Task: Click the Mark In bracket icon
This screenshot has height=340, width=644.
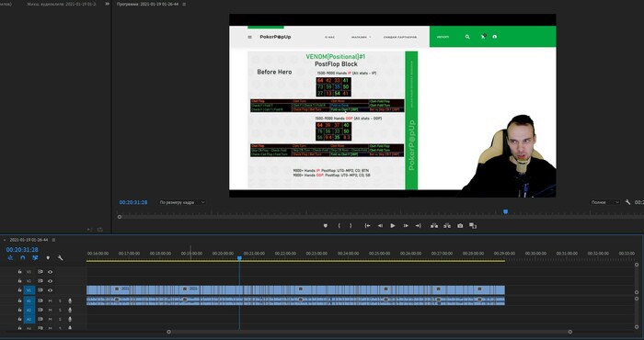Action: (339, 225)
